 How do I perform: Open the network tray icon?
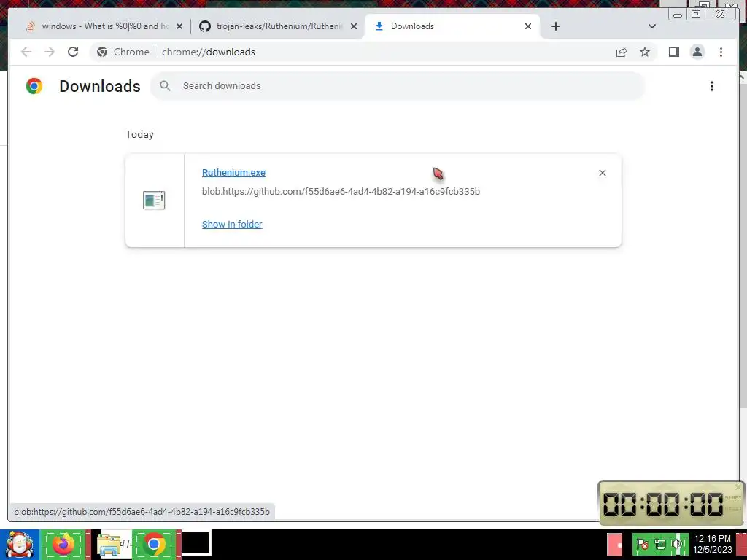tap(659, 544)
